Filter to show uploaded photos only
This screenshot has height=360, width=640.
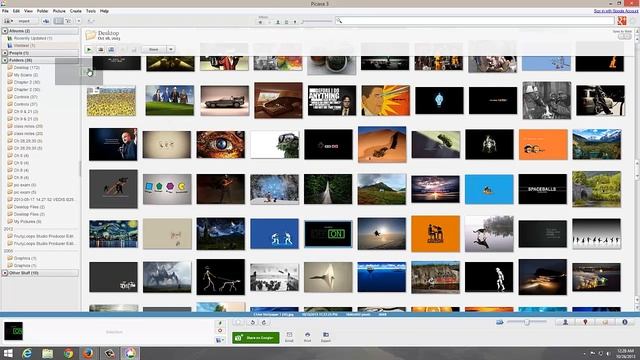pyautogui.click(x=269, y=22)
